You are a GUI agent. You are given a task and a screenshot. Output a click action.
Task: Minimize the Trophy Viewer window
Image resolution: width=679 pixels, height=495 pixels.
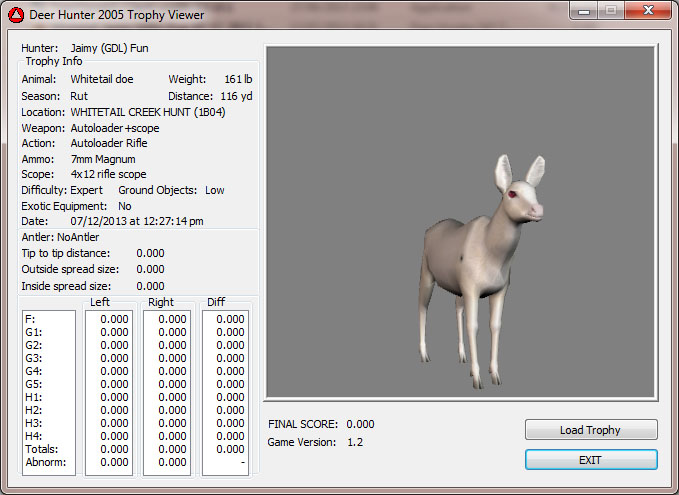pos(584,10)
